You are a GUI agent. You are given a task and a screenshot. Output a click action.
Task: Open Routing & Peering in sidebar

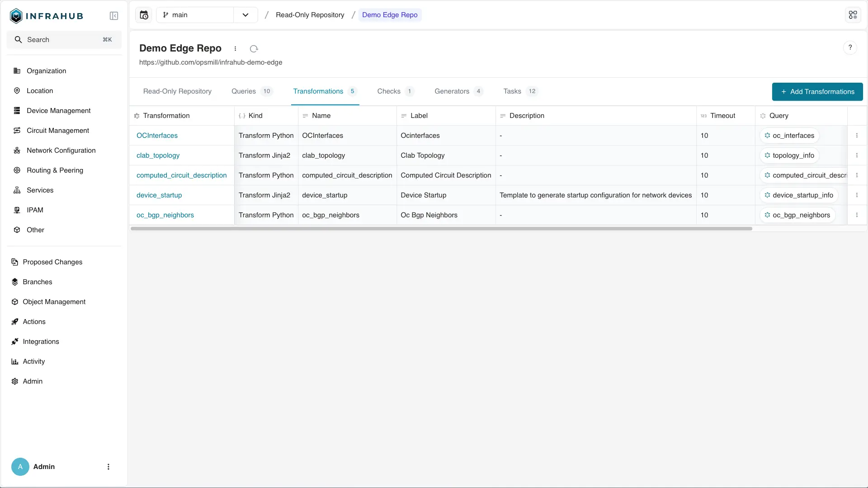coord(64,170)
